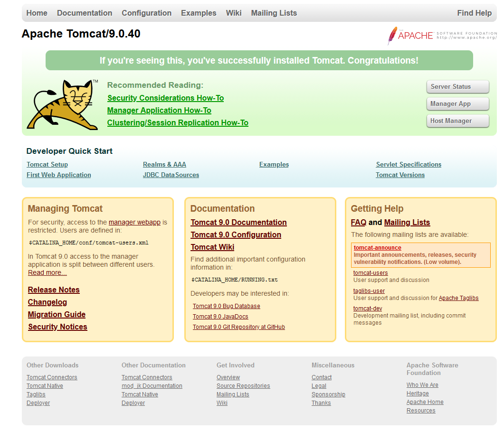This screenshot has width=504, height=431.
Task: Open Servlet Specifications link
Action: [409, 164]
